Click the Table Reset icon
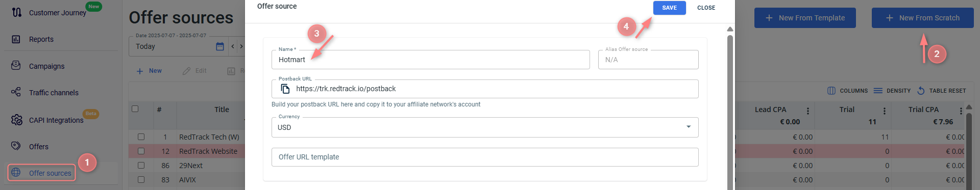This screenshot has height=190, width=980. 921,91
